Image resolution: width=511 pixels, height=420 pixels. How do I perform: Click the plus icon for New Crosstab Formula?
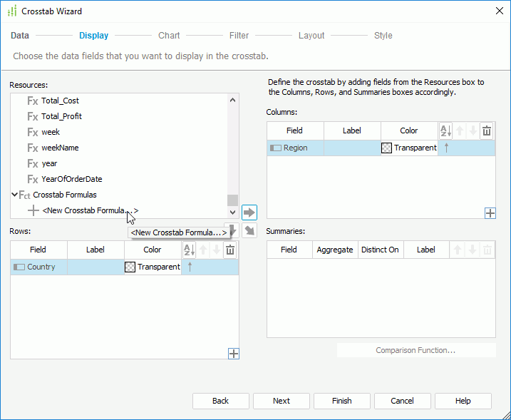(x=33, y=210)
